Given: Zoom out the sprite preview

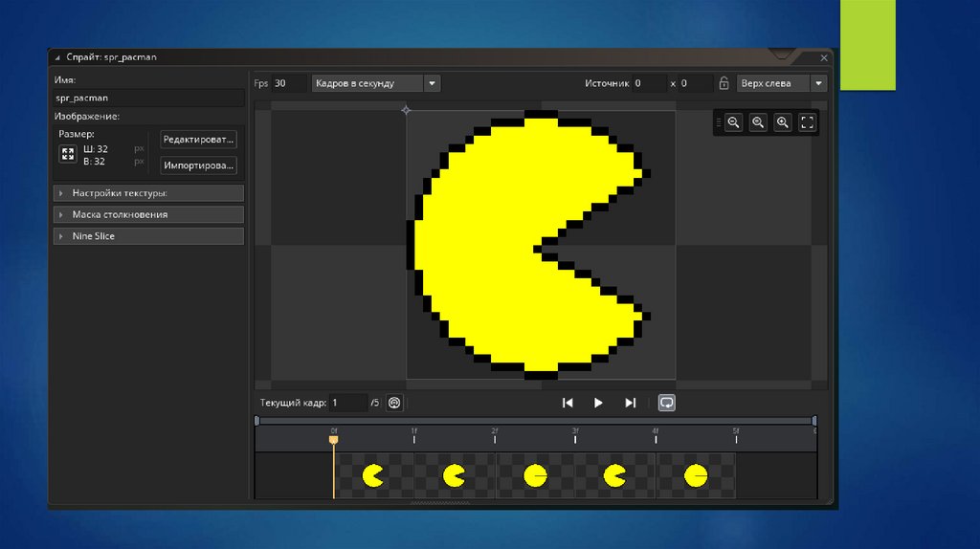Looking at the screenshot, I should click(x=734, y=122).
